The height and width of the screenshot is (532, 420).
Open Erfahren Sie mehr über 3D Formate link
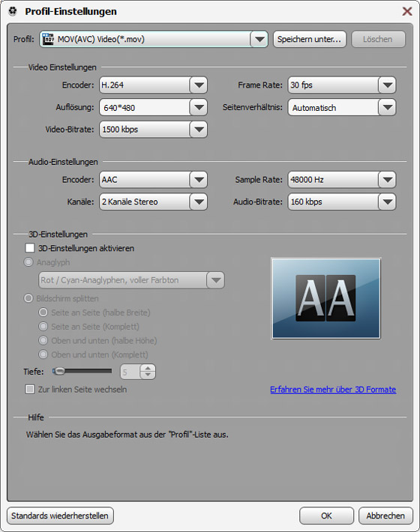coord(333,390)
